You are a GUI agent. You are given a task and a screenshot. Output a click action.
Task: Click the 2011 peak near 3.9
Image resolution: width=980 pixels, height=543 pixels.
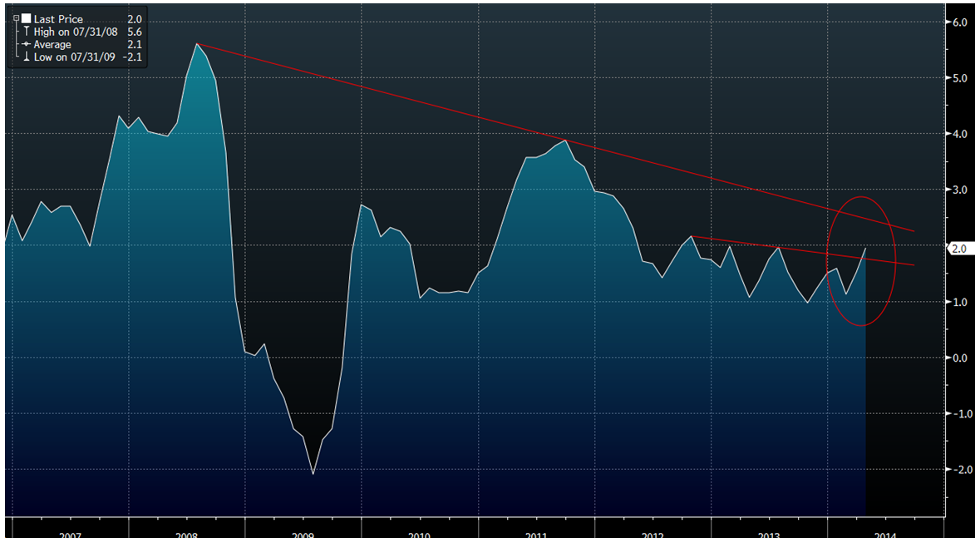(x=566, y=140)
